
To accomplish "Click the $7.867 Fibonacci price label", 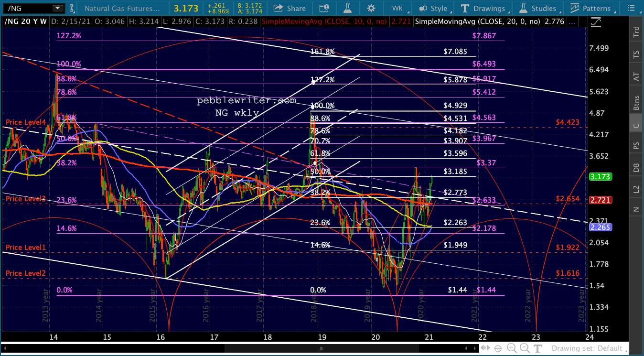I will point(484,36).
